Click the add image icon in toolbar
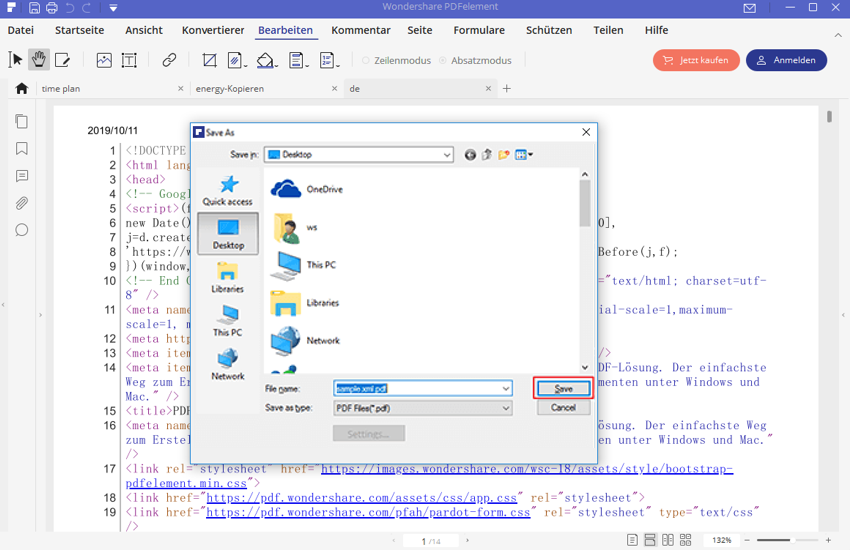Image resolution: width=850 pixels, height=550 pixels. pyautogui.click(x=104, y=60)
